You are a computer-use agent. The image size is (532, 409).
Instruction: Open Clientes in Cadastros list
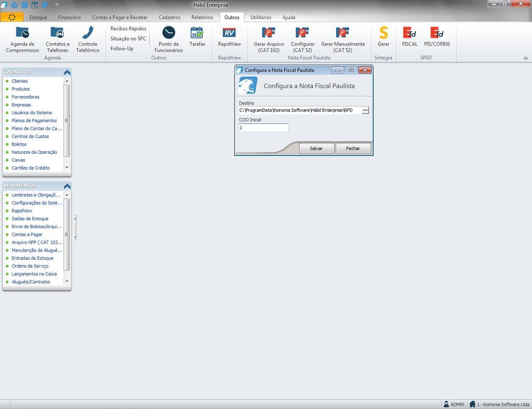click(x=20, y=81)
